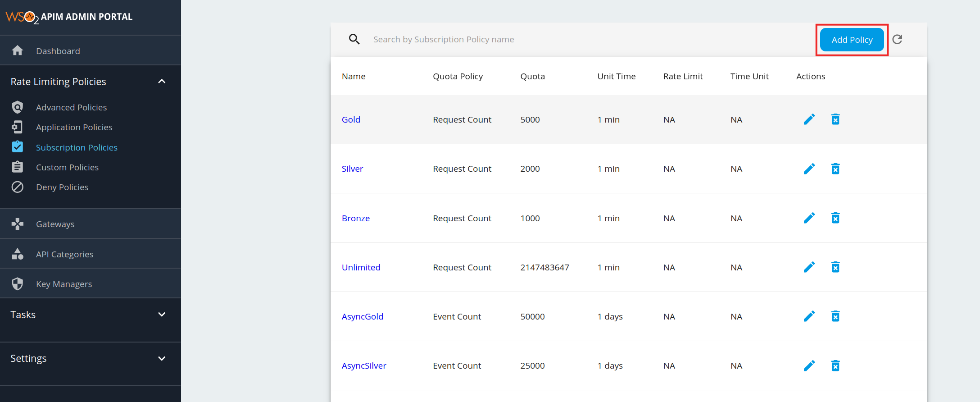Open the AsyncSilver policy link
The image size is (980, 402).
tap(363, 365)
